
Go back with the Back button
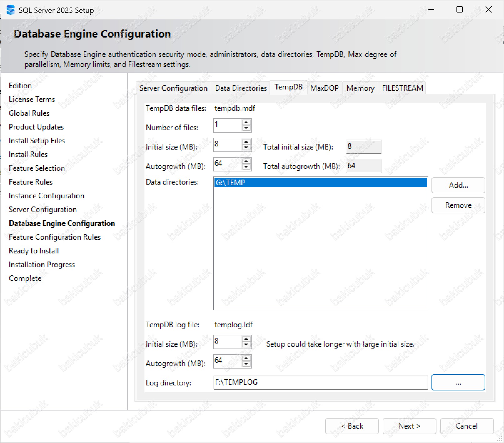[352, 426]
